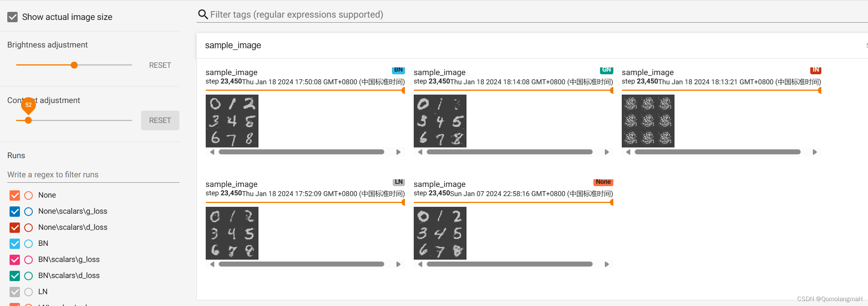The image size is (868, 306).
Task: Uncheck Show actual image size
Action: pyautogui.click(x=13, y=17)
